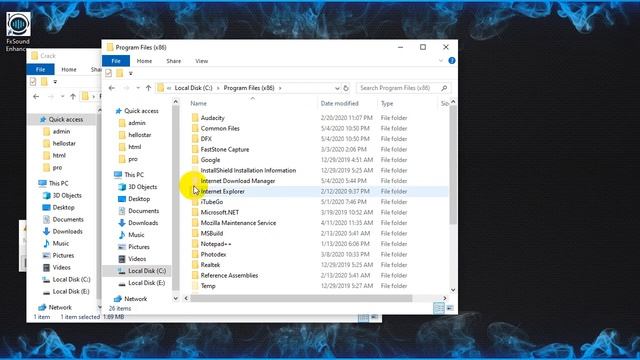Switch to Share ribbon tab

coord(173,61)
